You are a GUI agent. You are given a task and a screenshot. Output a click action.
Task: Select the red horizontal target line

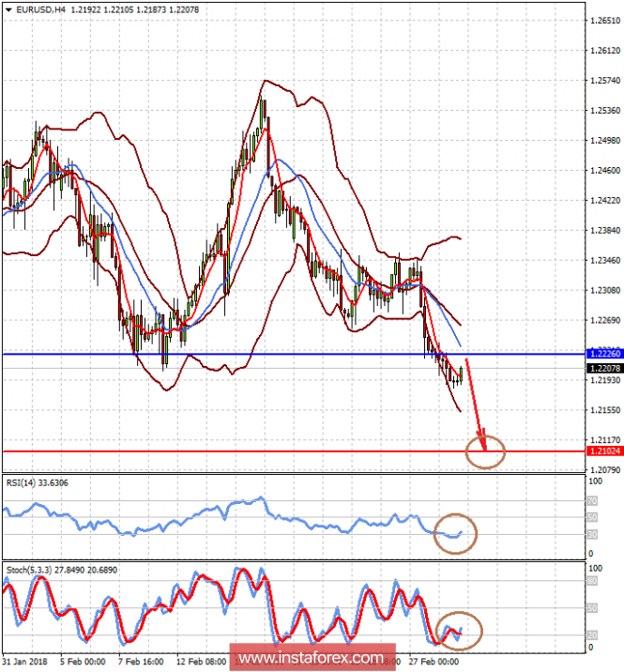click(x=294, y=451)
